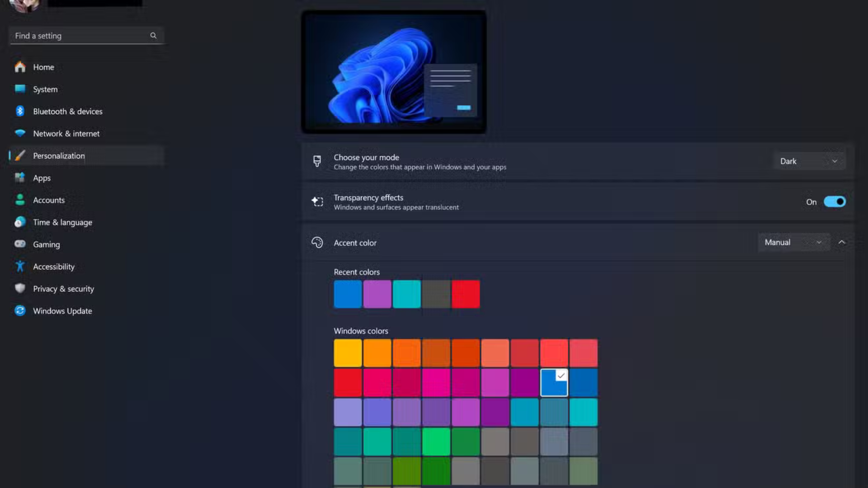This screenshot has height=488, width=868.
Task: Click the Home house icon in sidebar
Action: tap(20, 67)
